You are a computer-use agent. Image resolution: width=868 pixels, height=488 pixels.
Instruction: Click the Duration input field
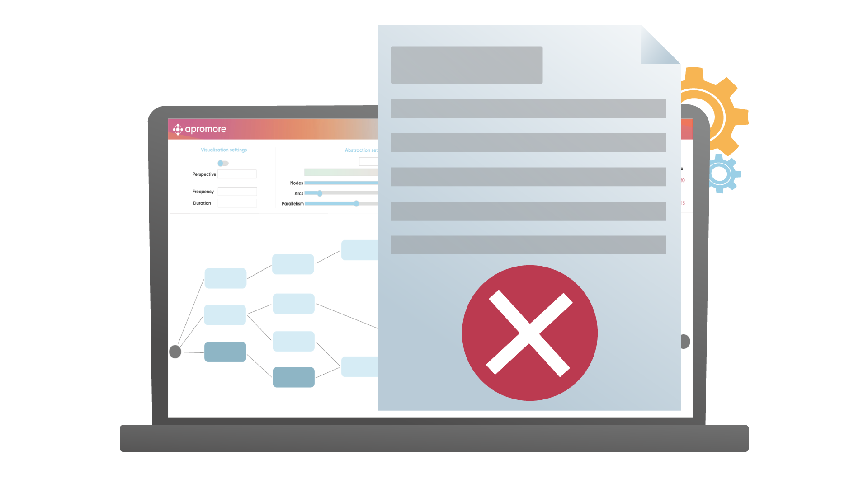tap(236, 203)
